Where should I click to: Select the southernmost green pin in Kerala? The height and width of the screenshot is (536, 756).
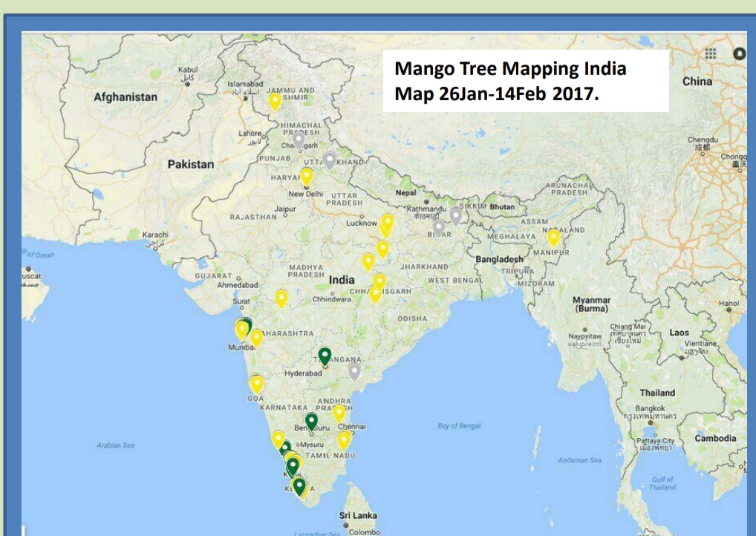(299, 486)
